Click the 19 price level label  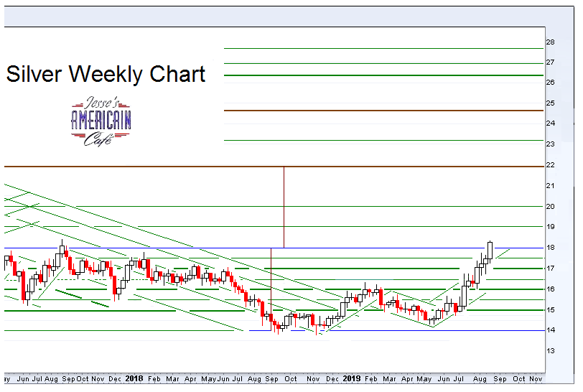550,227
